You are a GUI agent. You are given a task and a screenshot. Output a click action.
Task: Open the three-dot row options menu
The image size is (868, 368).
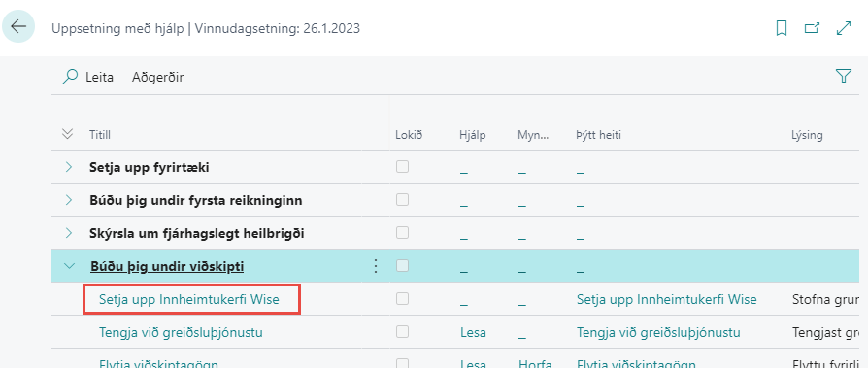coord(376,266)
